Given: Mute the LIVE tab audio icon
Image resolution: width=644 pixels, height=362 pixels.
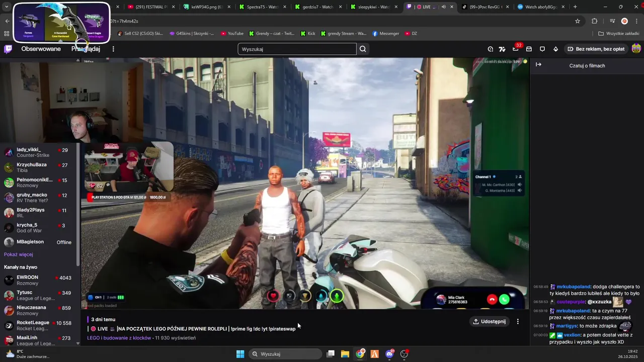Looking at the screenshot, I should pyautogui.click(x=443, y=7).
